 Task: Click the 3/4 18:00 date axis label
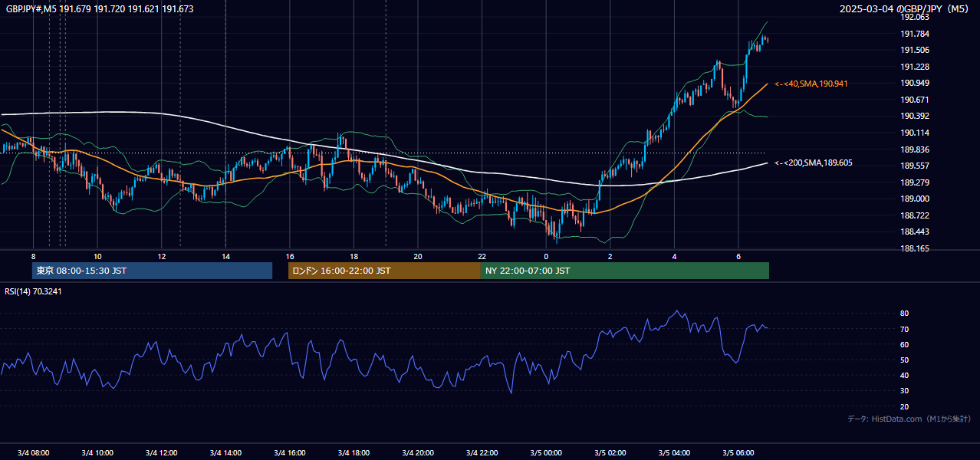pyautogui.click(x=354, y=452)
